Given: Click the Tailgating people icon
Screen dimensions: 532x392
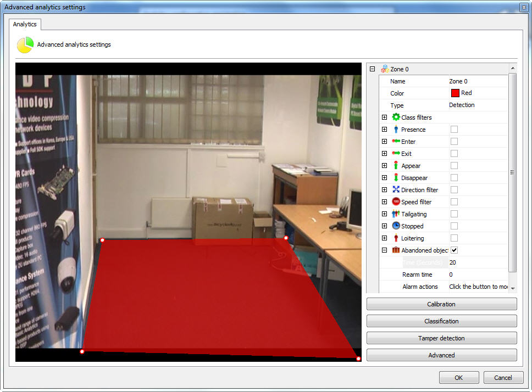Looking at the screenshot, I should point(396,214).
